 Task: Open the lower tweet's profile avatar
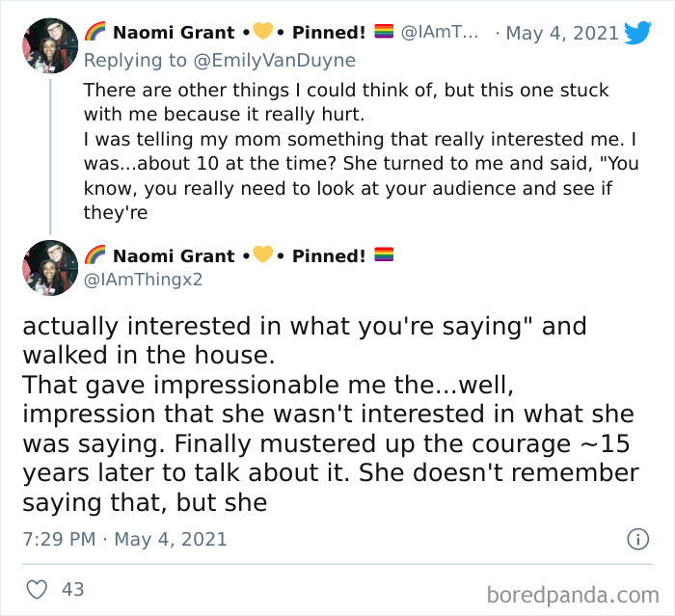[49, 268]
